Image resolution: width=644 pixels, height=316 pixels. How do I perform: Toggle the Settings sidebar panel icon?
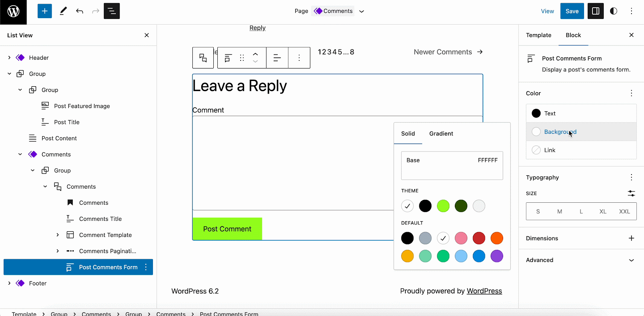[x=596, y=11]
